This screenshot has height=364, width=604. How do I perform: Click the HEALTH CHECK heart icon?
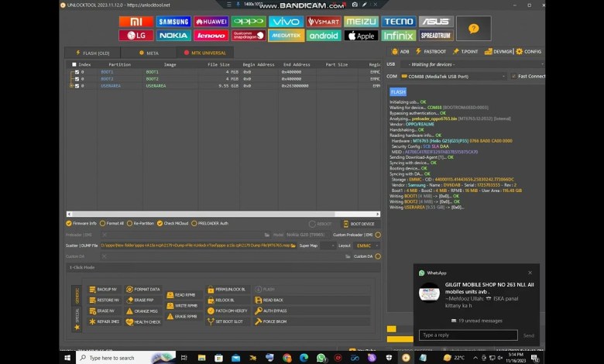click(129, 321)
